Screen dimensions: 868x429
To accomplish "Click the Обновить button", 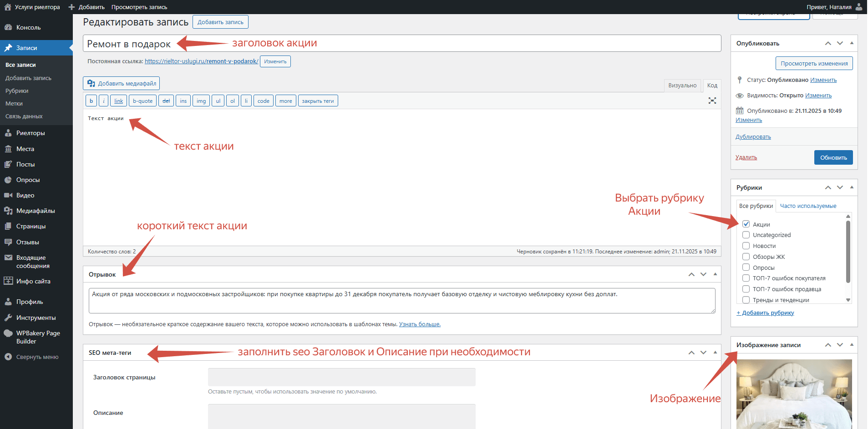I will coord(833,157).
